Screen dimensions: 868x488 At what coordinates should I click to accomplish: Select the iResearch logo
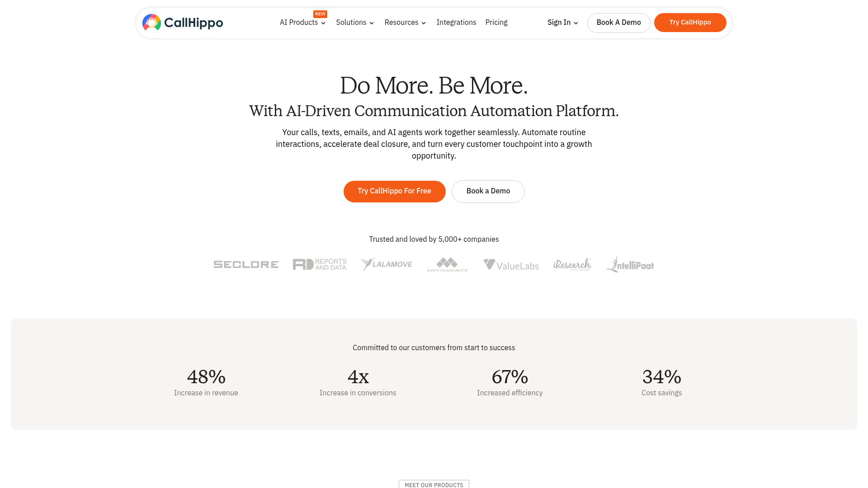click(572, 265)
